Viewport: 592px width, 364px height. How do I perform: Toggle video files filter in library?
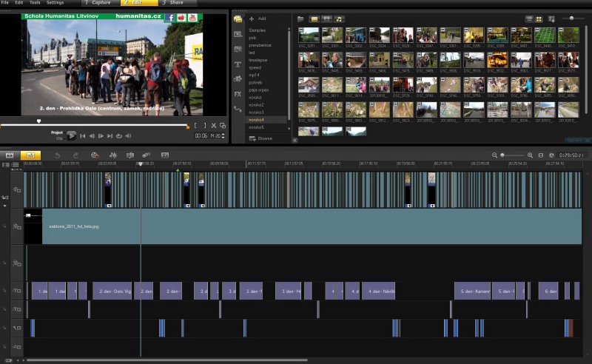click(313, 18)
